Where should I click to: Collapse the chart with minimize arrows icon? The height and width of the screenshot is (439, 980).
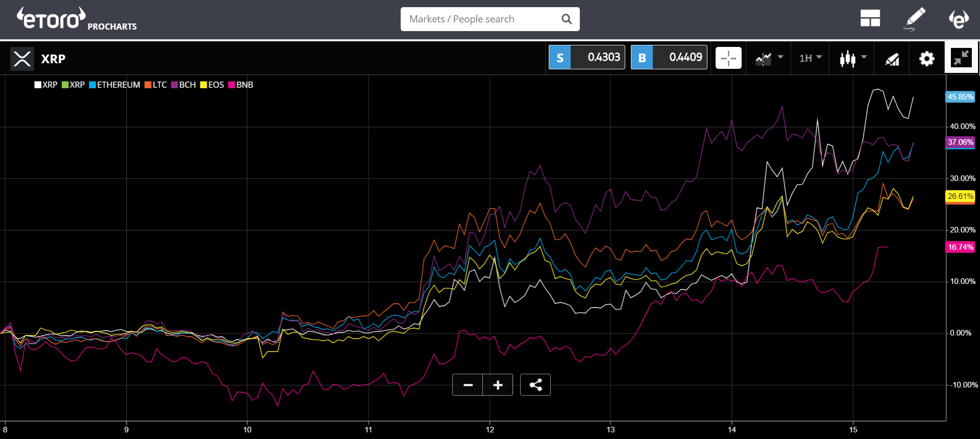point(961,58)
